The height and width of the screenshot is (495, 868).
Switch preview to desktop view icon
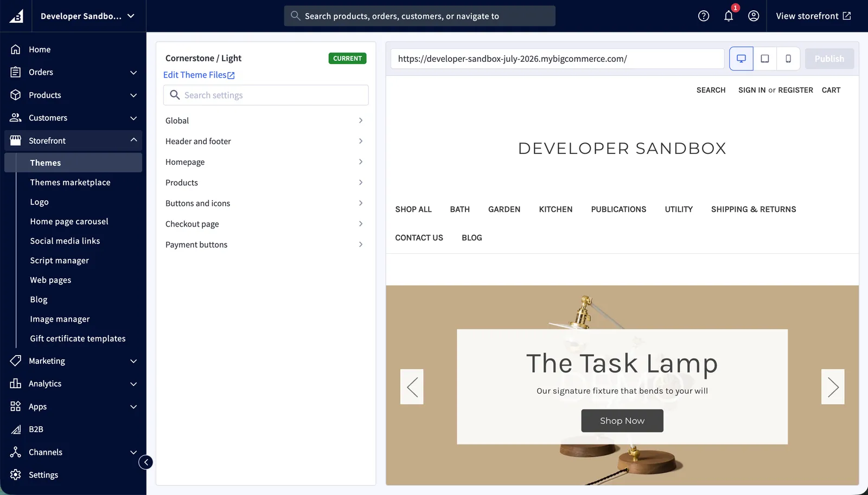point(741,59)
